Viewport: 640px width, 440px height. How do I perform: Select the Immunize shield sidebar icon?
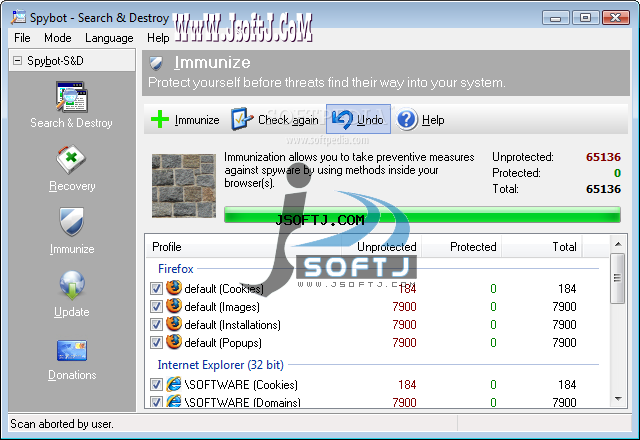coord(71,222)
